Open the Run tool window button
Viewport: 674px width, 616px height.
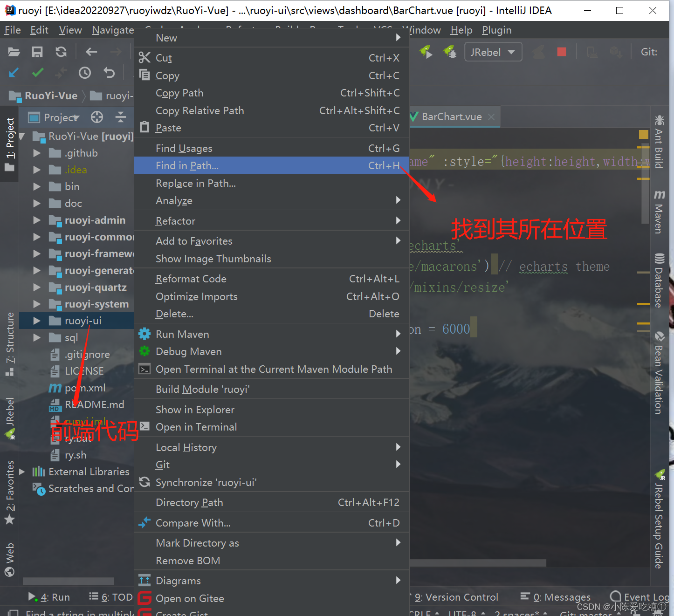coord(49,597)
